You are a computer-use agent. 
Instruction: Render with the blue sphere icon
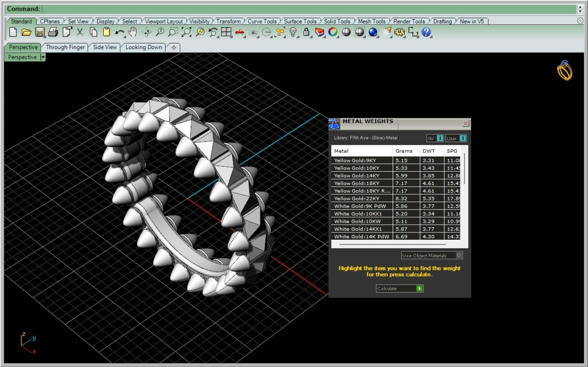pos(373,32)
